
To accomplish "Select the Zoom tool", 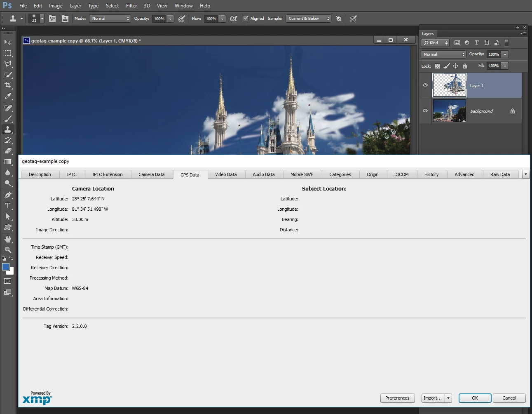I will 8,250.
